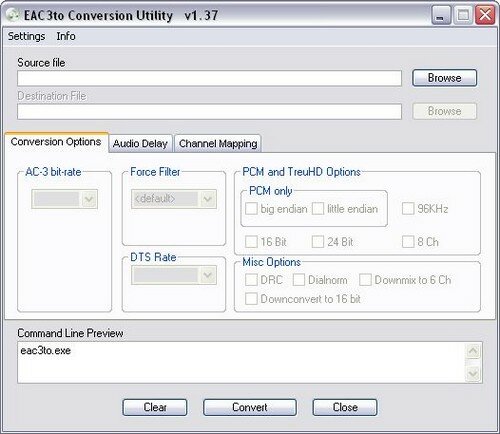Click the Convert button
The height and width of the screenshot is (434, 500).
(250, 407)
